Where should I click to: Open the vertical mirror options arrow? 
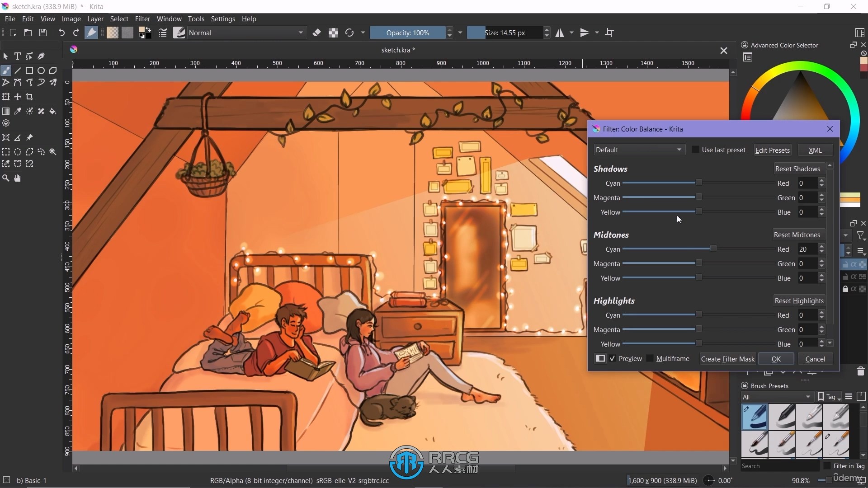click(x=597, y=33)
